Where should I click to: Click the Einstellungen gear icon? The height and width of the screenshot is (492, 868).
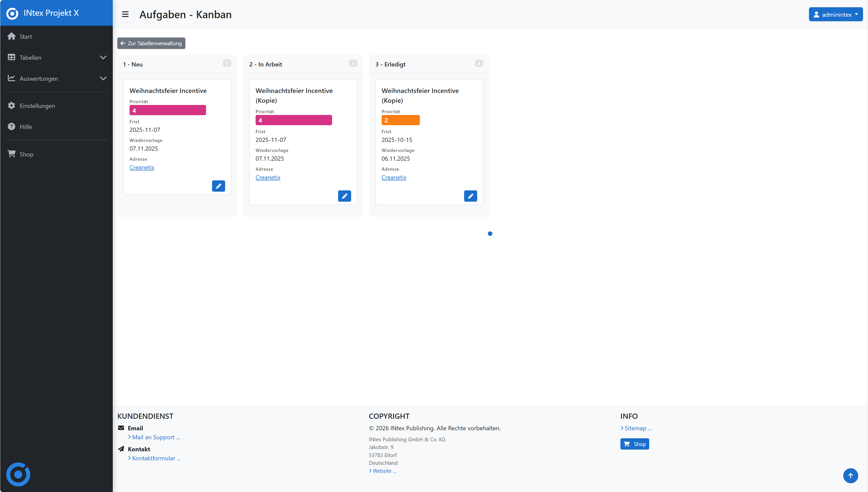[x=12, y=106]
